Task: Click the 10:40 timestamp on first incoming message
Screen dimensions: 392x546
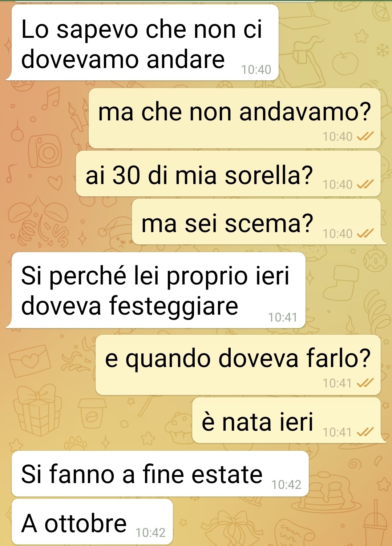Action: pyautogui.click(x=256, y=69)
